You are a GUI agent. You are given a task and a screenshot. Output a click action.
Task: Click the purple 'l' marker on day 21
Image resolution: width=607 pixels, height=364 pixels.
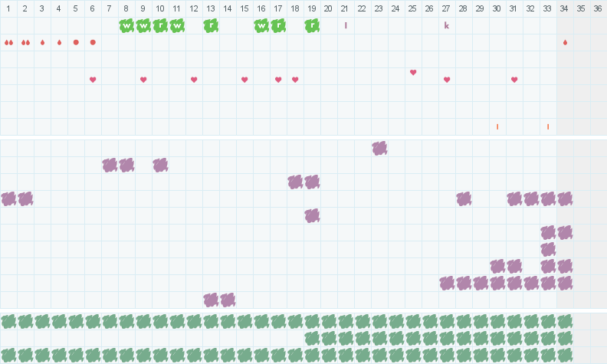click(346, 25)
